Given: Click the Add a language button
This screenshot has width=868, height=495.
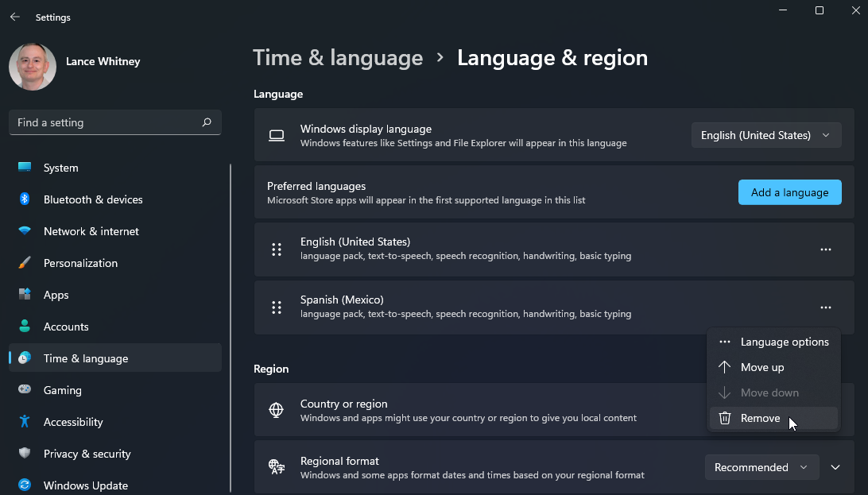Looking at the screenshot, I should (x=789, y=192).
